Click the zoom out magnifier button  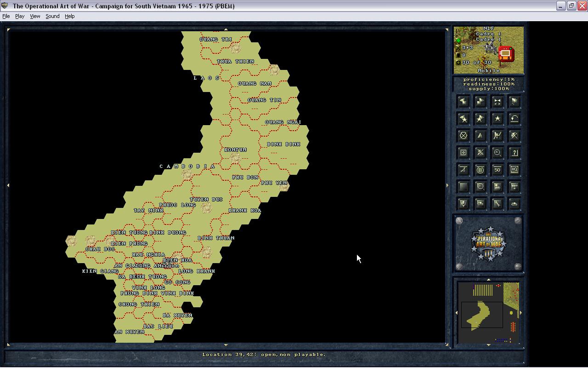click(497, 153)
